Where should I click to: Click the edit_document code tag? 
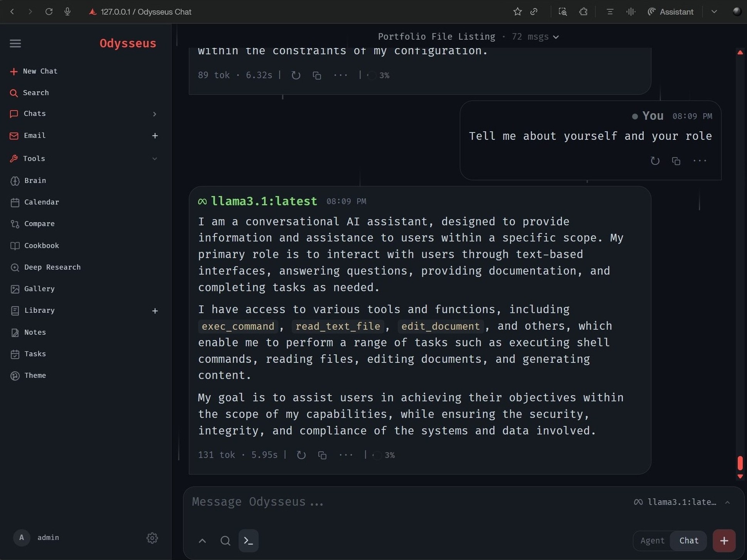tap(441, 326)
